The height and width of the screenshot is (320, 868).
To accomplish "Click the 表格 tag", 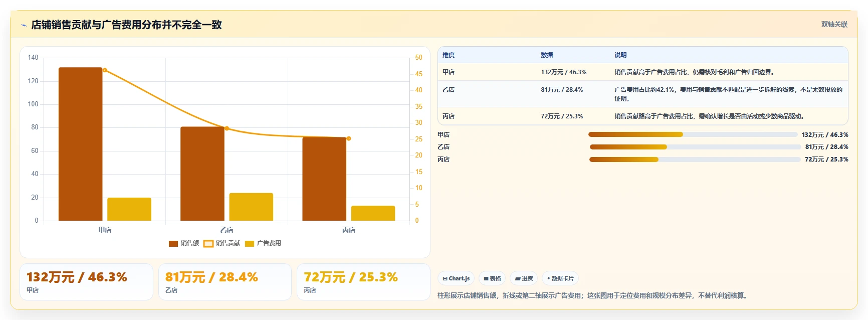I will (492, 278).
